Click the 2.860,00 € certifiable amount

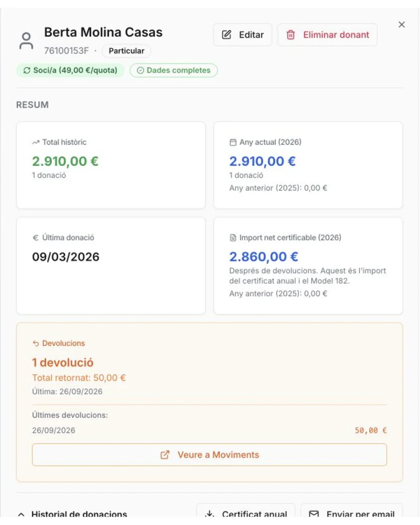(x=264, y=257)
